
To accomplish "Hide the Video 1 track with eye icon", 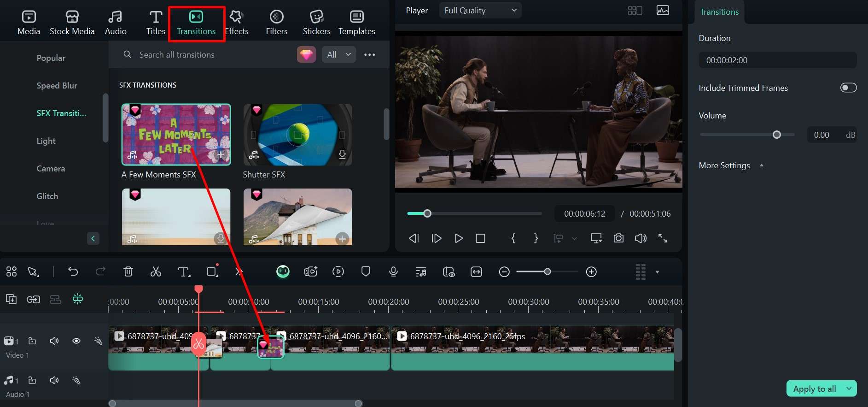I will tap(76, 341).
